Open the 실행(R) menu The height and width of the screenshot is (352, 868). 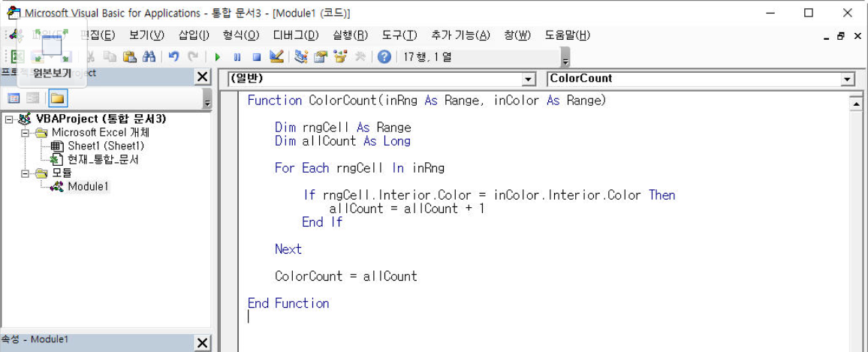(351, 35)
